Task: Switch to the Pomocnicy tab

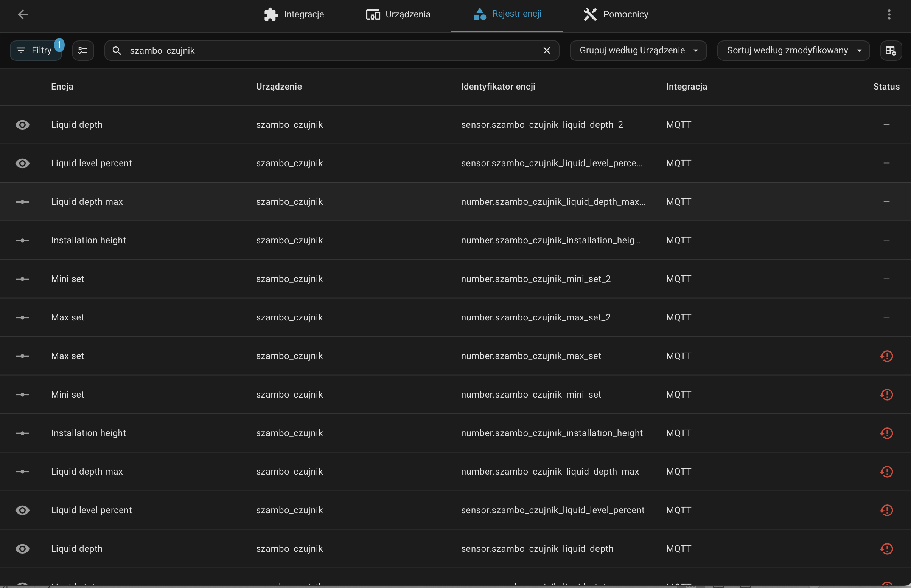Action: 616,14
